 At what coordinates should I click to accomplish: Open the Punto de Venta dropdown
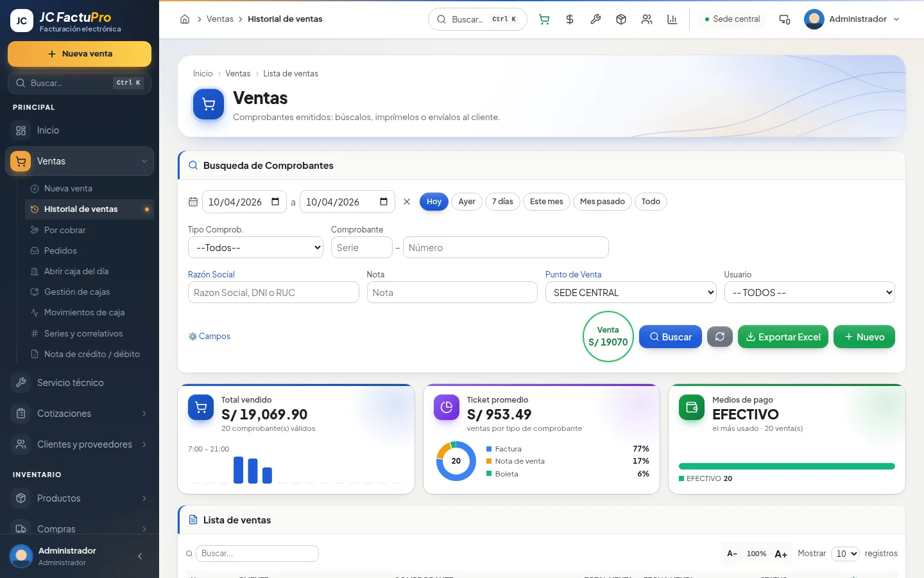click(x=631, y=292)
